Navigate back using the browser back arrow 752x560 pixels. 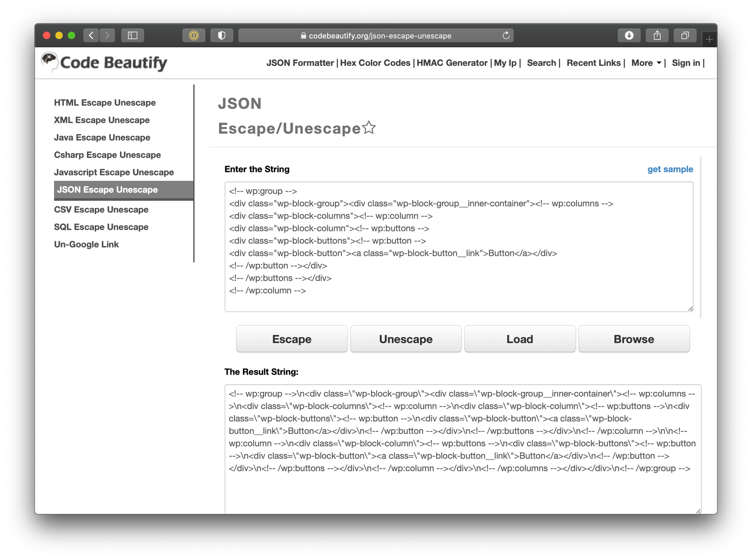pos(91,35)
